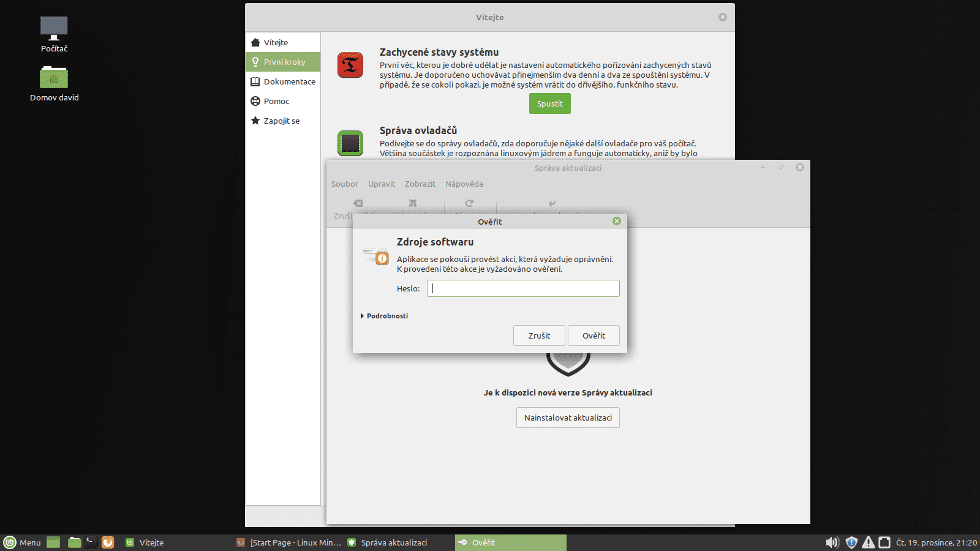Image resolution: width=980 pixels, height=551 pixels.
Task: Open the Nápověda menu
Action: point(464,184)
